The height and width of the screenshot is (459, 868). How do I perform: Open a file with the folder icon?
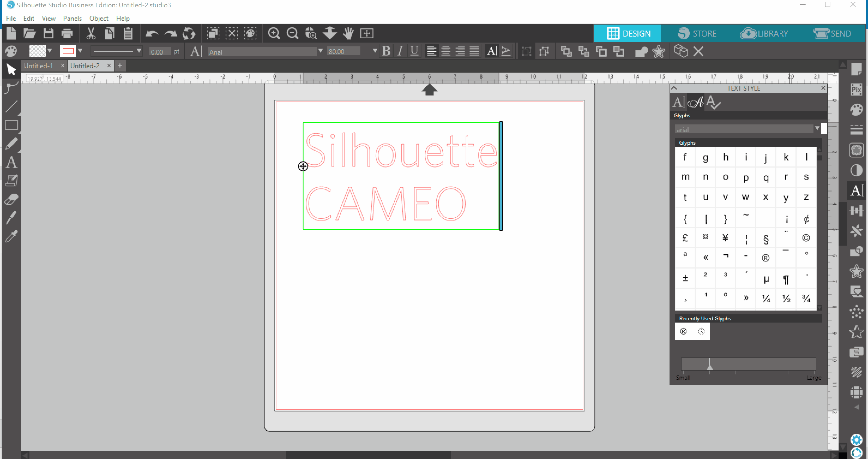pyautogui.click(x=30, y=33)
